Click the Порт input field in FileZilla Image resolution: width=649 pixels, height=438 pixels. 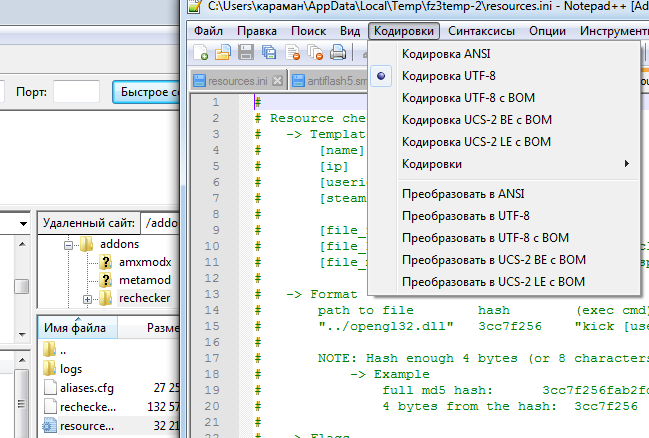coord(77,91)
